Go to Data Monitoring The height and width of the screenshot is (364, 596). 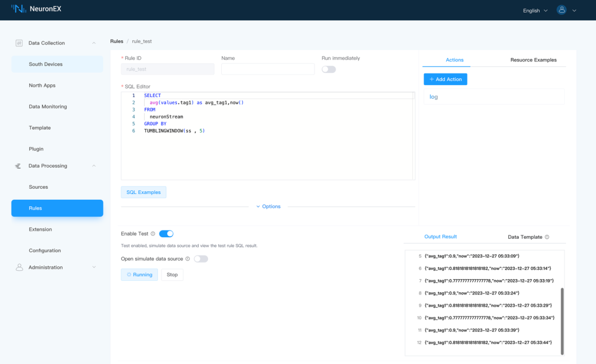click(57, 107)
